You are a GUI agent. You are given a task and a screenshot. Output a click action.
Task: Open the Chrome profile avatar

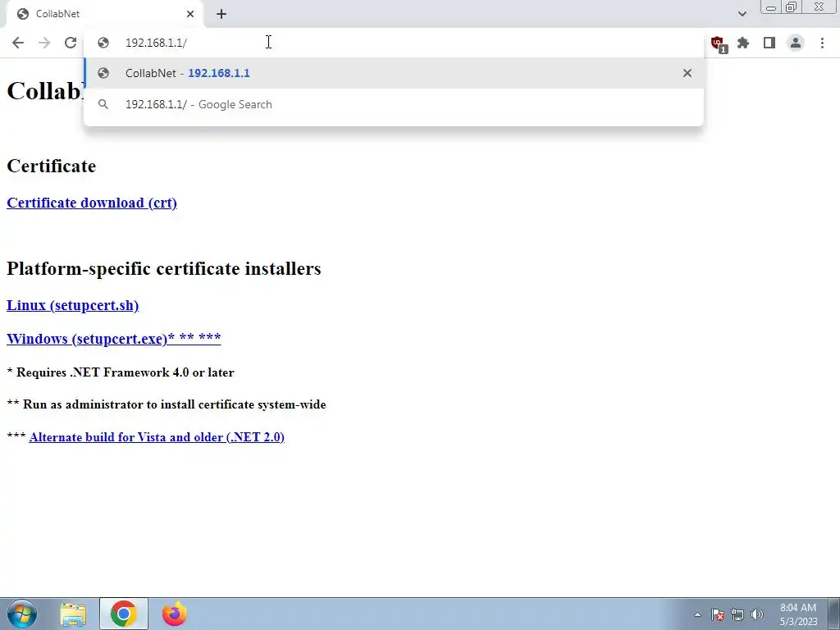tap(796, 43)
